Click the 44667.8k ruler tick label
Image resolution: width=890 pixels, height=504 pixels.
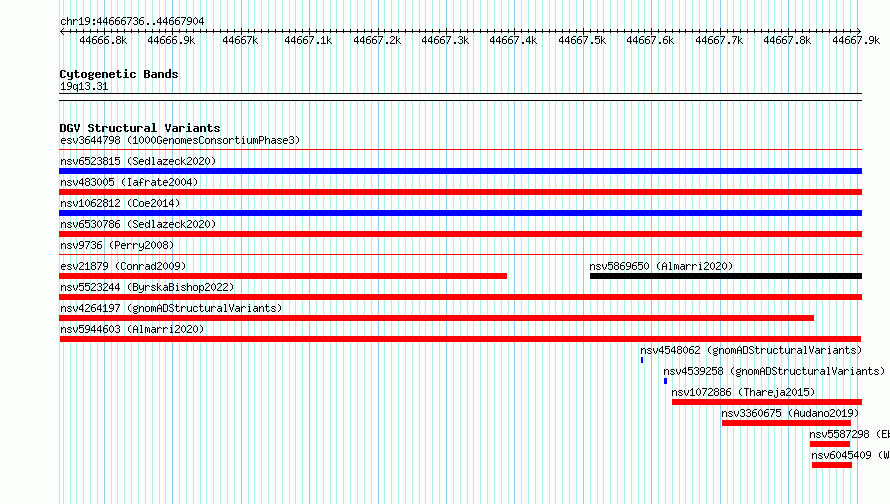click(x=787, y=40)
